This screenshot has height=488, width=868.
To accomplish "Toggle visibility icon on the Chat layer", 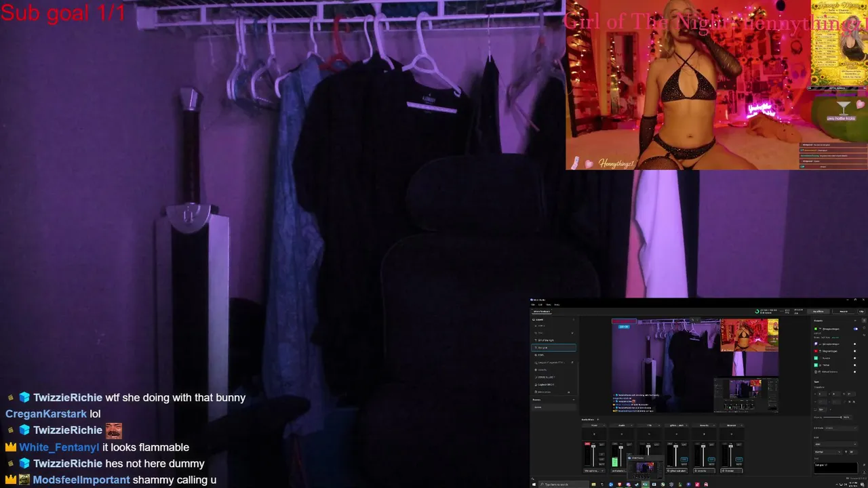I will (x=572, y=333).
